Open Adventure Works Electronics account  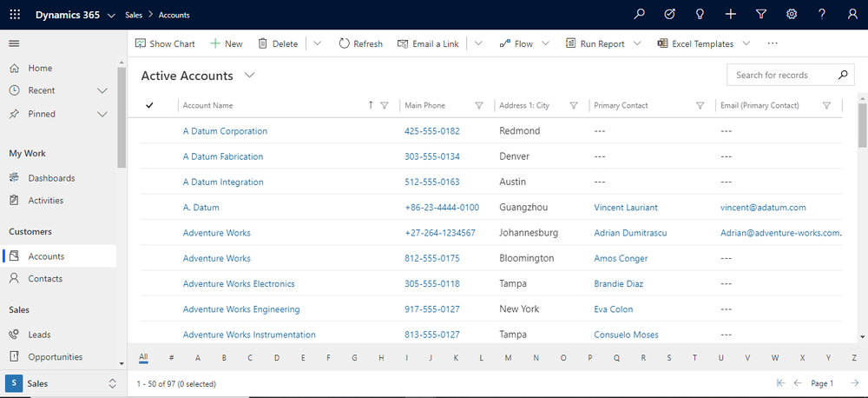click(x=239, y=283)
